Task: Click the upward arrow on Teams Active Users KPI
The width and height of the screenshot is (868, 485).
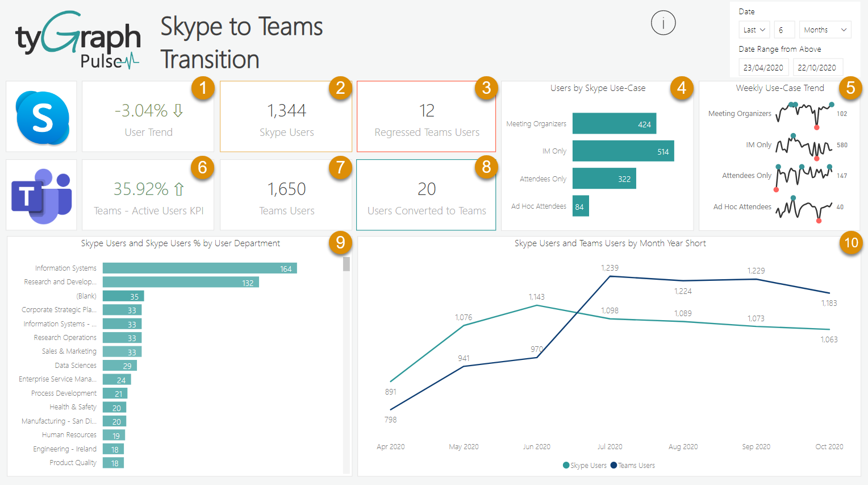Action: [180, 188]
